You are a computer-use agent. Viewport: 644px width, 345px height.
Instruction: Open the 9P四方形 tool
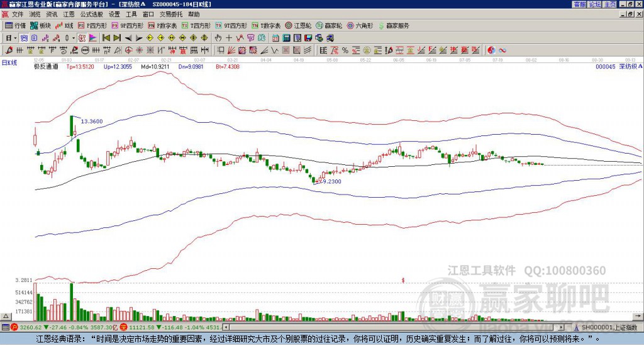coord(127,25)
